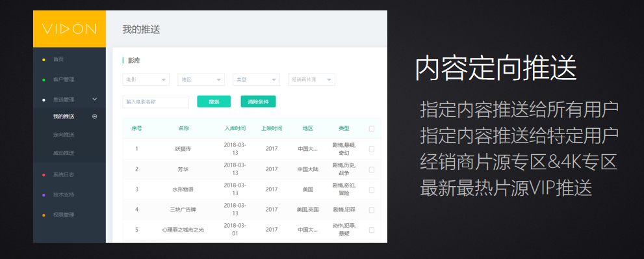This screenshot has width=644, height=259.
Task: Open the 电影 dropdown
Action: click(146, 80)
